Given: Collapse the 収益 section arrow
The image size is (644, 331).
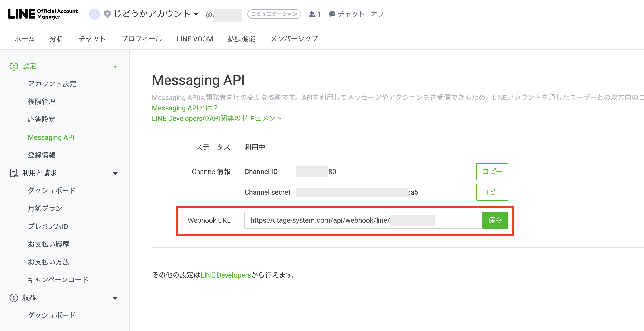Looking at the screenshot, I should point(115,298).
